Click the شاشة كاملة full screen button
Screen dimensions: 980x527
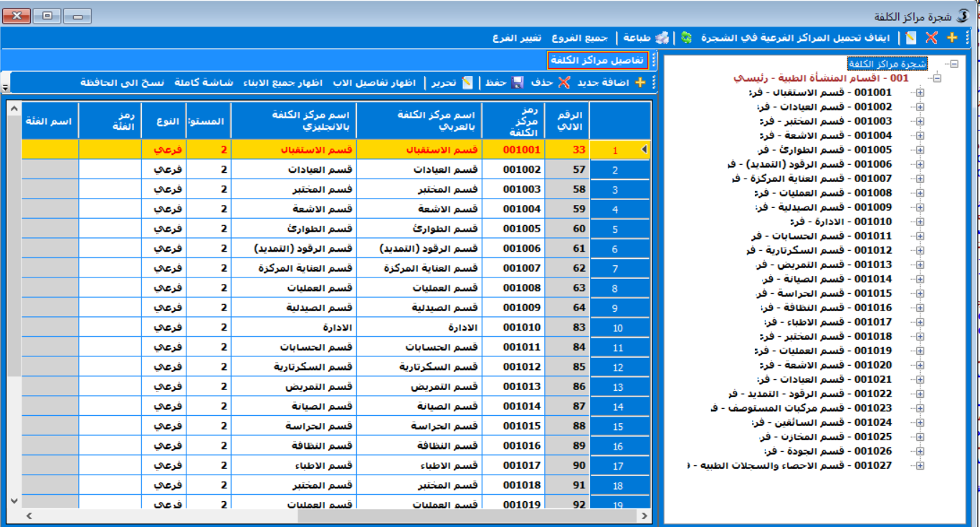point(204,82)
